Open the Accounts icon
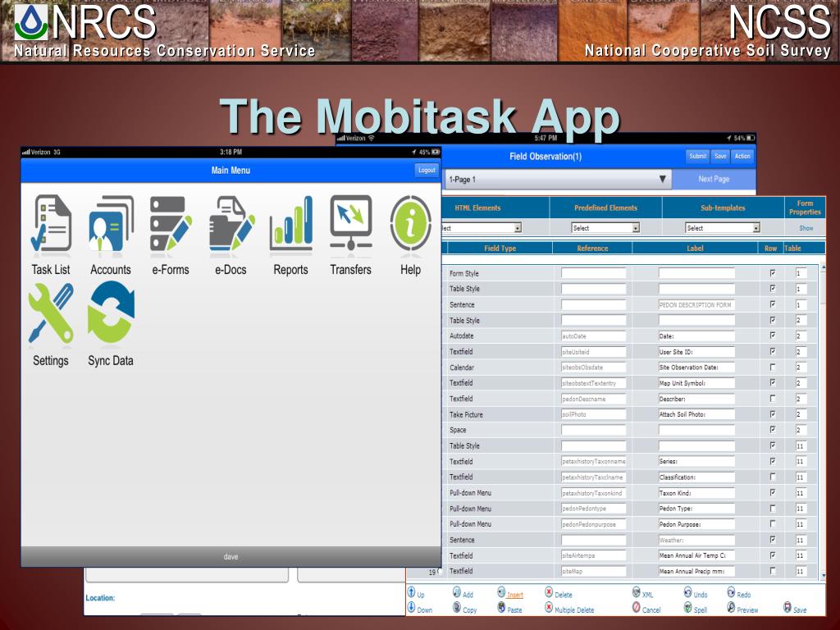840x630 pixels. [111, 223]
